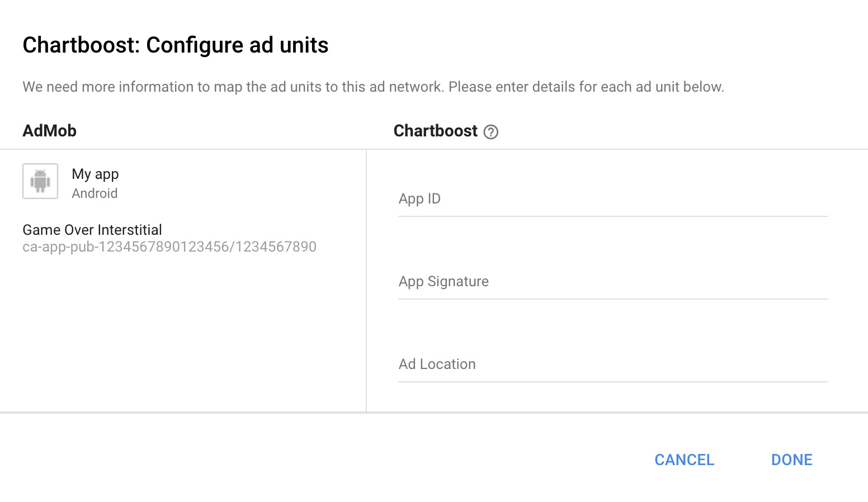
Task: Click the AdMob column header
Action: (x=49, y=130)
